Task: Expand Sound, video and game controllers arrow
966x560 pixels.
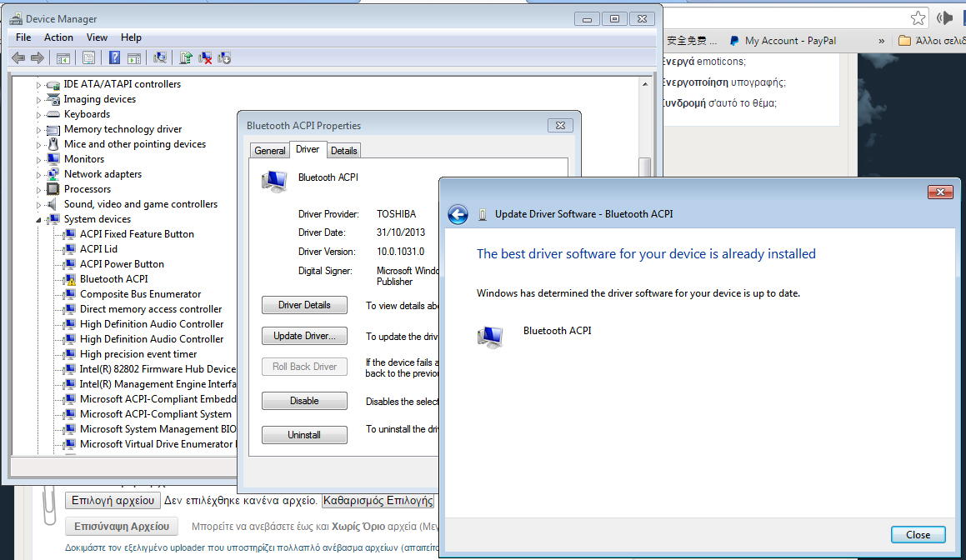Action: coord(38,205)
